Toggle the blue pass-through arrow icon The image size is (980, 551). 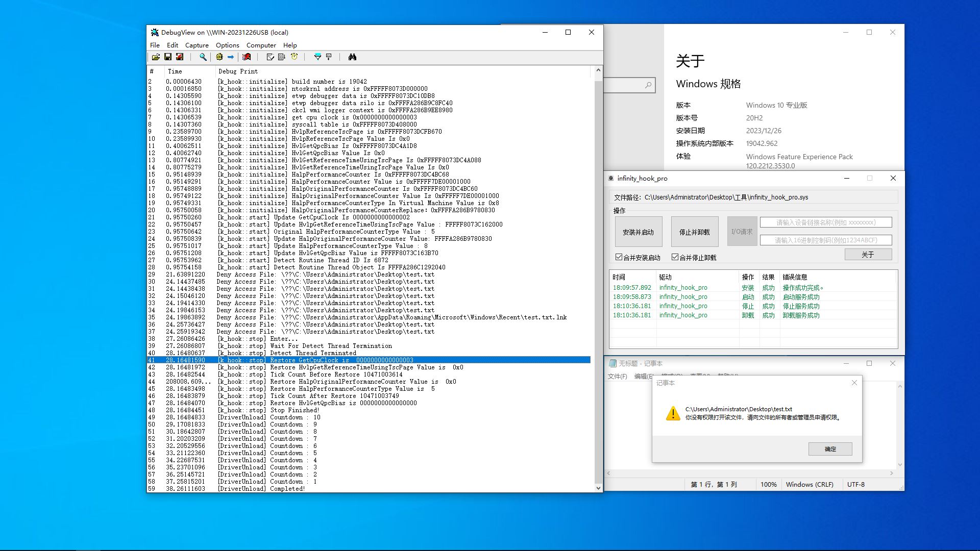[231, 57]
